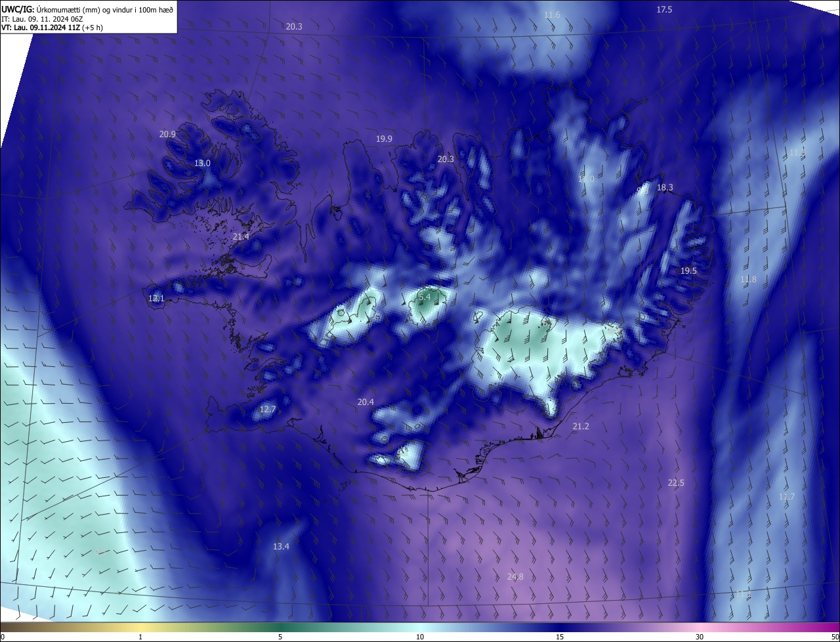Click the 20.4 value on the map
The image size is (840, 642).
pos(366,402)
